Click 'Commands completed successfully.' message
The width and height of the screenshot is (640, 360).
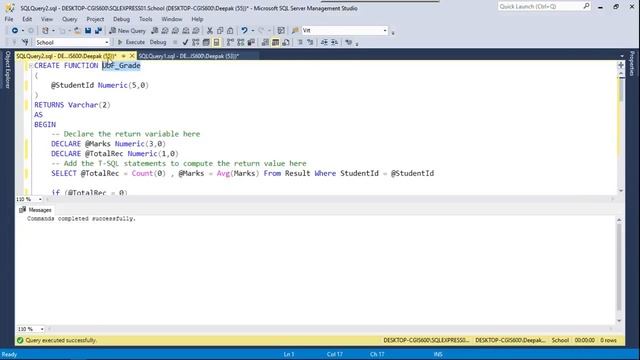coord(81,219)
